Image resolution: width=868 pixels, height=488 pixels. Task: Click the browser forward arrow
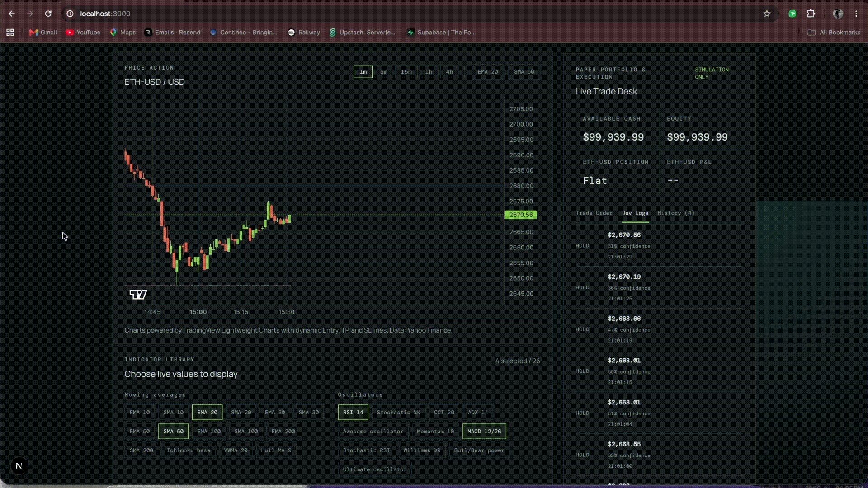[30, 14]
